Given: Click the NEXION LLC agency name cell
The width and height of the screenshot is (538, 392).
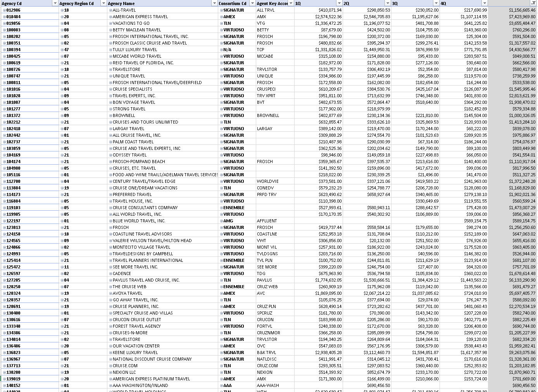Looking at the screenshot, I should (x=163, y=372).
